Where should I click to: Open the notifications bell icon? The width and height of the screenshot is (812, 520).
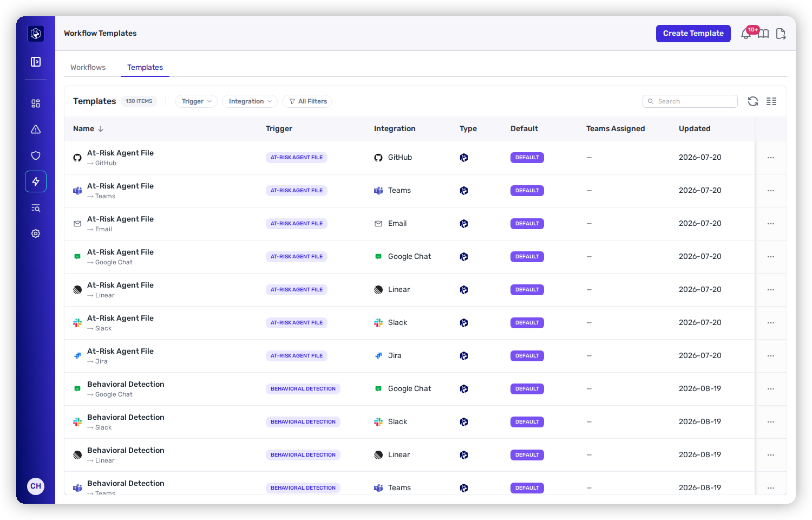746,34
